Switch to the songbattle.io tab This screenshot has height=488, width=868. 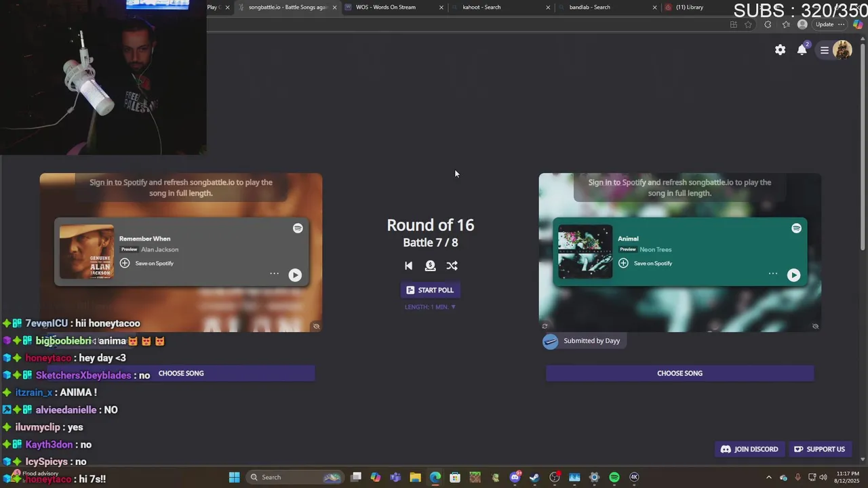click(287, 7)
